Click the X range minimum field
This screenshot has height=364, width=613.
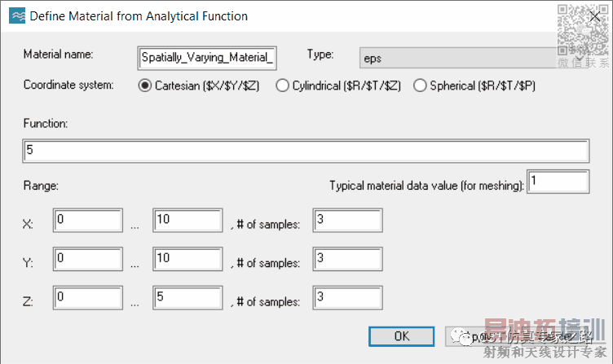point(87,221)
